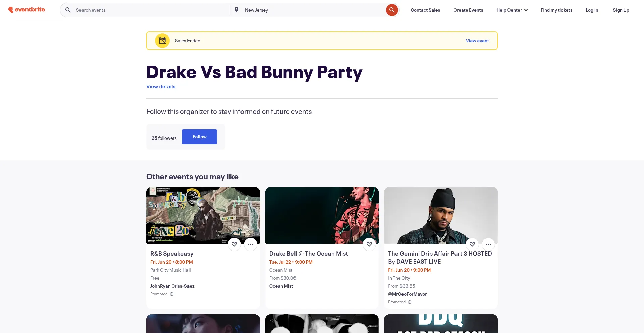The width and height of the screenshot is (644, 333).
Task: Open the Drake Bell event thumbnail
Action: [x=322, y=215]
